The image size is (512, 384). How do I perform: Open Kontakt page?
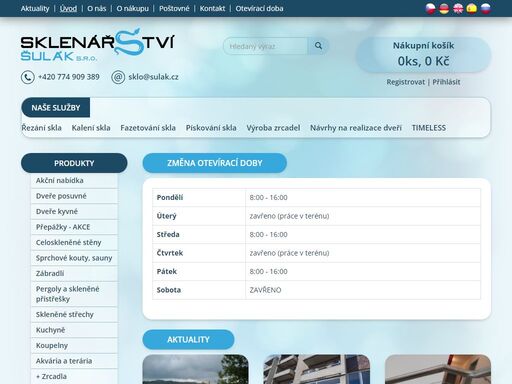coord(212,9)
